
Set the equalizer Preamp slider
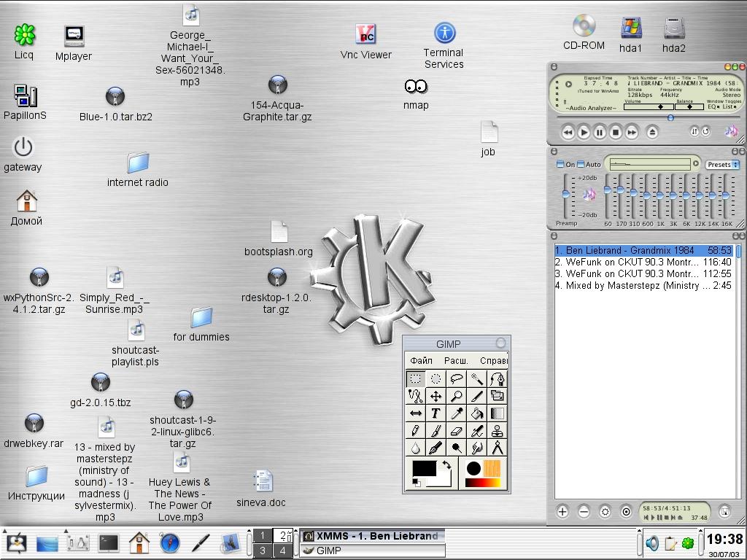coord(566,194)
